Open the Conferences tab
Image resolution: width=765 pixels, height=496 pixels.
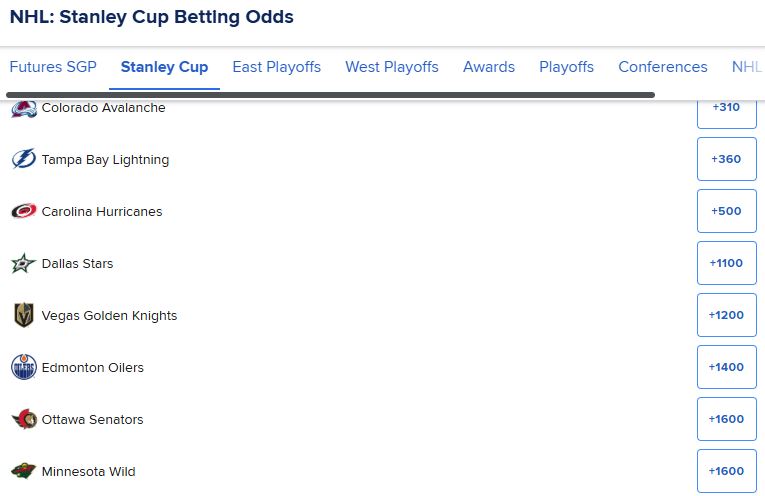(663, 67)
